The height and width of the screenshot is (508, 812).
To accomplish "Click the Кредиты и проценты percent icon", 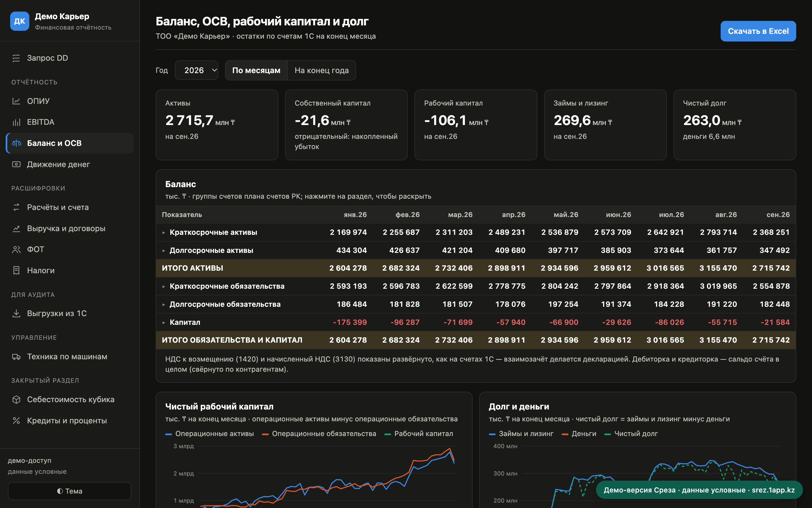I will pyautogui.click(x=16, y=421).
